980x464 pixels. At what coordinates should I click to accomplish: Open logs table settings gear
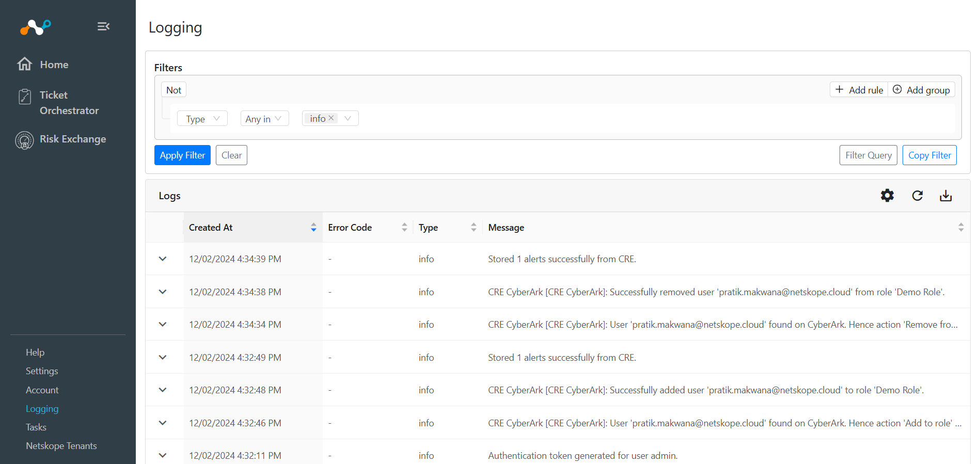887,196
